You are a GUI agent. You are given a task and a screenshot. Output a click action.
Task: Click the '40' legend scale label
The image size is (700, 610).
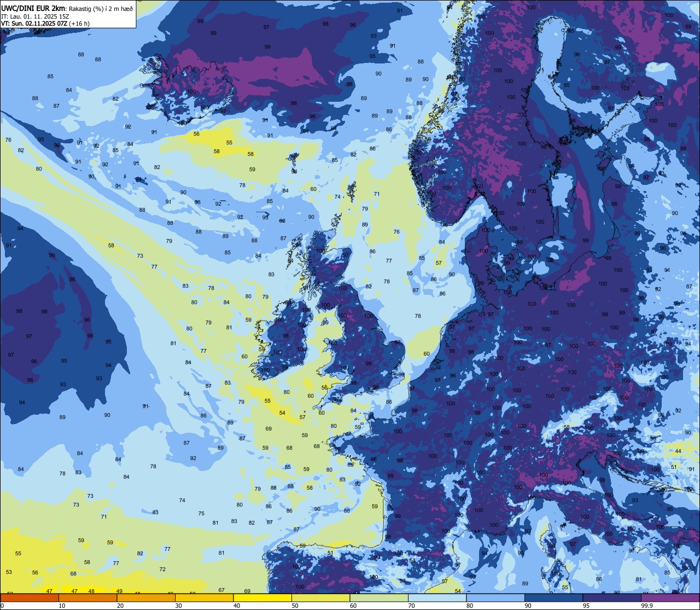237,606
